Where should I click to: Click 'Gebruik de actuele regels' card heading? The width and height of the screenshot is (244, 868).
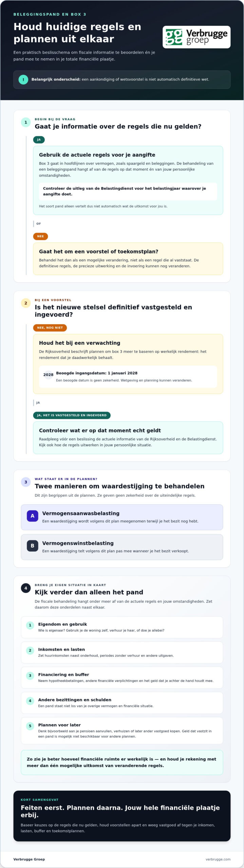pyautogui.click(x=97, y=155)
